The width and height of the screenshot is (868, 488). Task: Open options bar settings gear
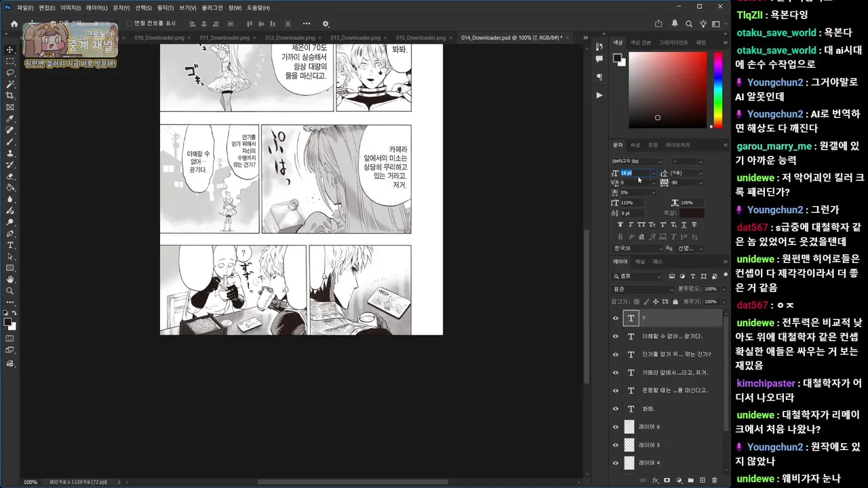tap(325, 24)
